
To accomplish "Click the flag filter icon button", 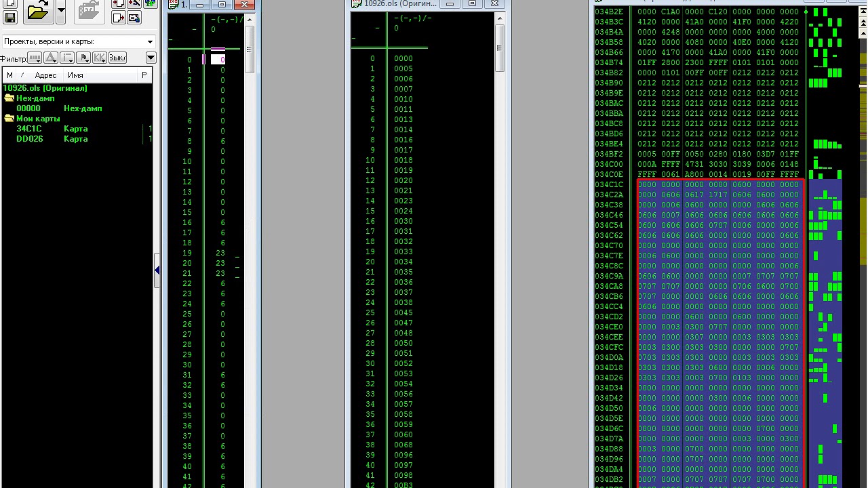I will pyautogui.click(x=83, y=58).
